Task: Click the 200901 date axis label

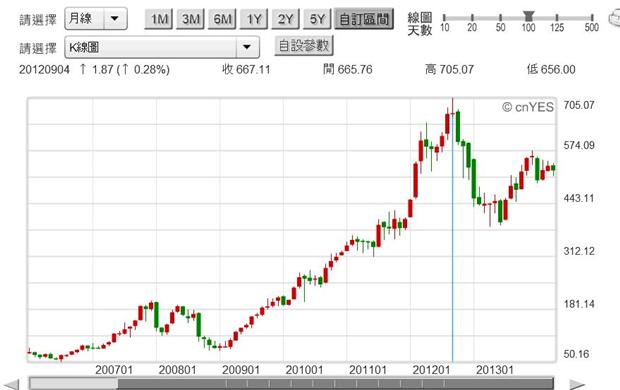Action: point(241,370)
